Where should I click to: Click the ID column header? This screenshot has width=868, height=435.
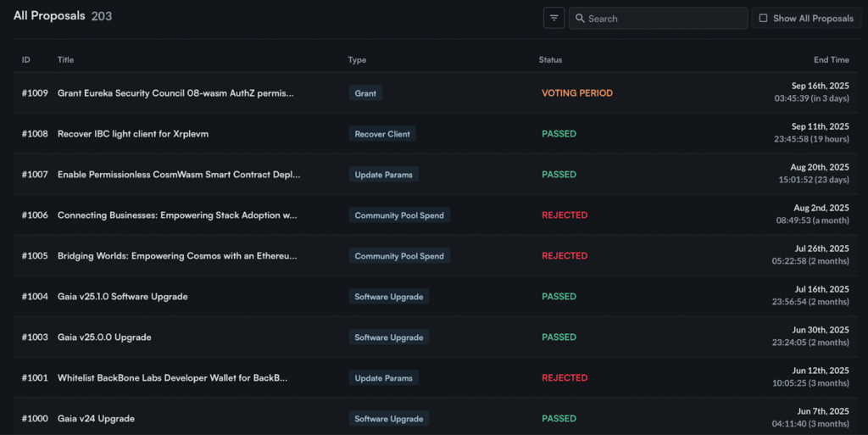pos(26,60)
